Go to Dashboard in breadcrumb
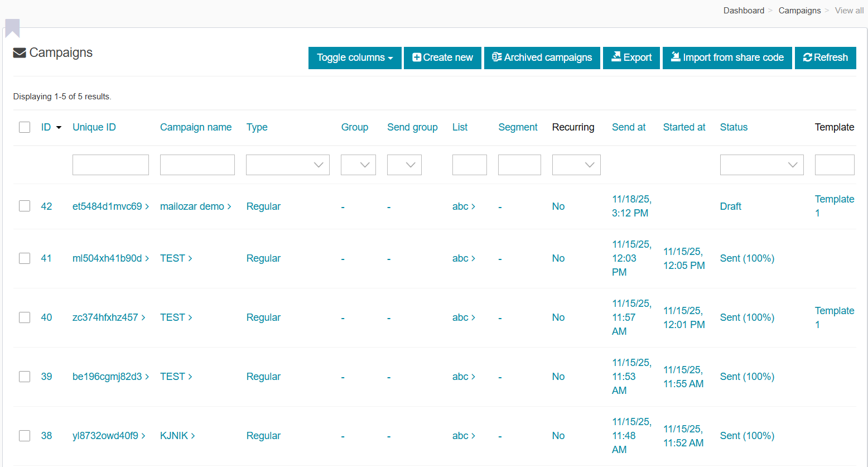 pyautogui.click(x=744, y=11)
